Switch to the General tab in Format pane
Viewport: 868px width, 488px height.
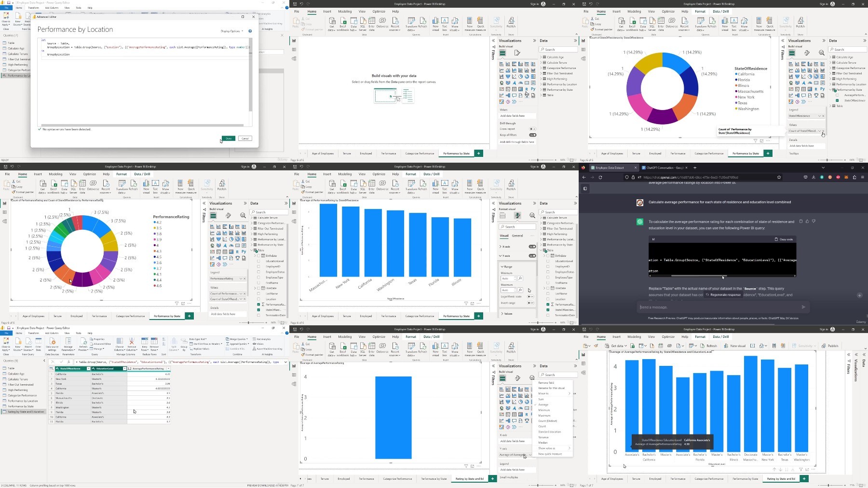[x=517, y=236]
